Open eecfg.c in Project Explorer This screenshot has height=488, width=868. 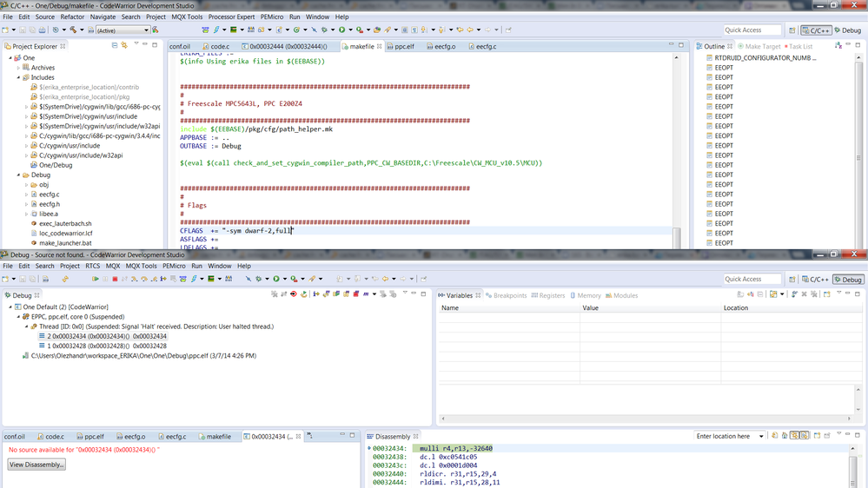click(45, 195)
